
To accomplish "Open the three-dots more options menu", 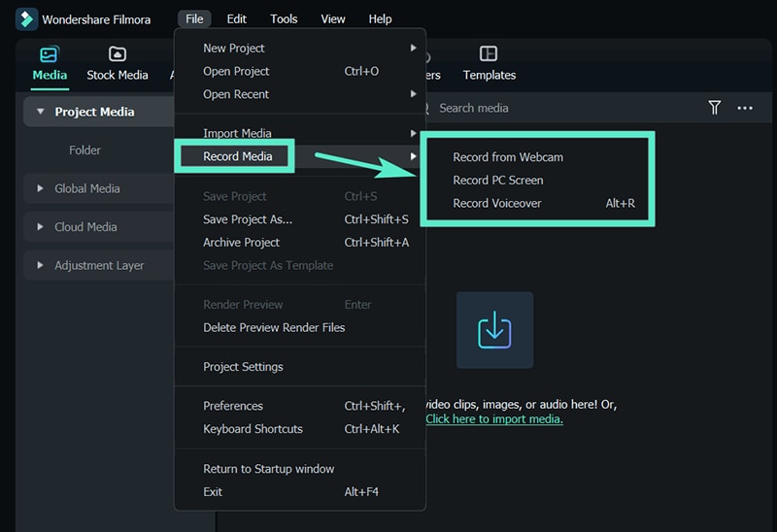I will 744,108.
